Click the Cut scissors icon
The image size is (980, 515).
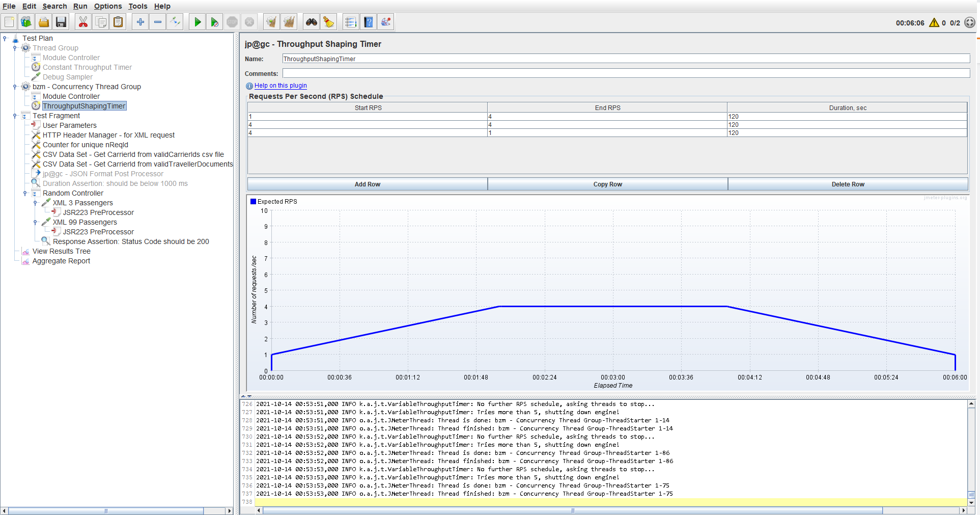click(x=83, y=22)
